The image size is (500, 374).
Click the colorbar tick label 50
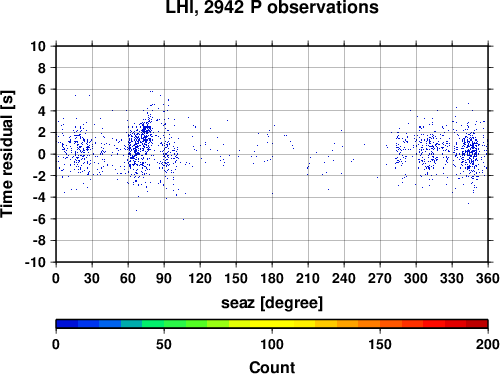(x=164, y=344)
